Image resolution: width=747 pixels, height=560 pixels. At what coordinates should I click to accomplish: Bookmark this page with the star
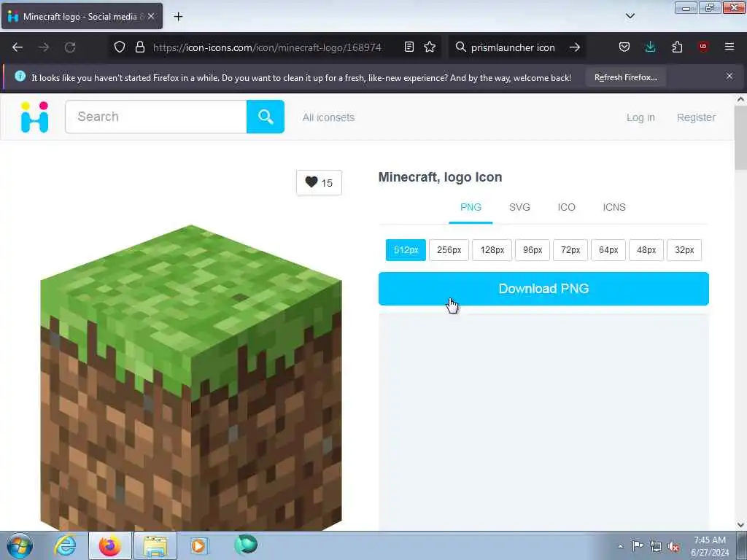tap(430, 47)
